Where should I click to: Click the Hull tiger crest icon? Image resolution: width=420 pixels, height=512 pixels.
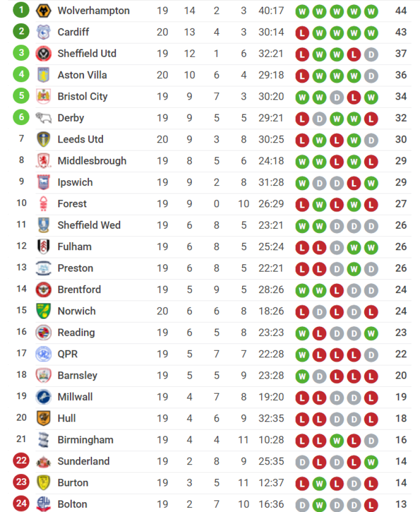pyautogui.click(x=43, y=418)
